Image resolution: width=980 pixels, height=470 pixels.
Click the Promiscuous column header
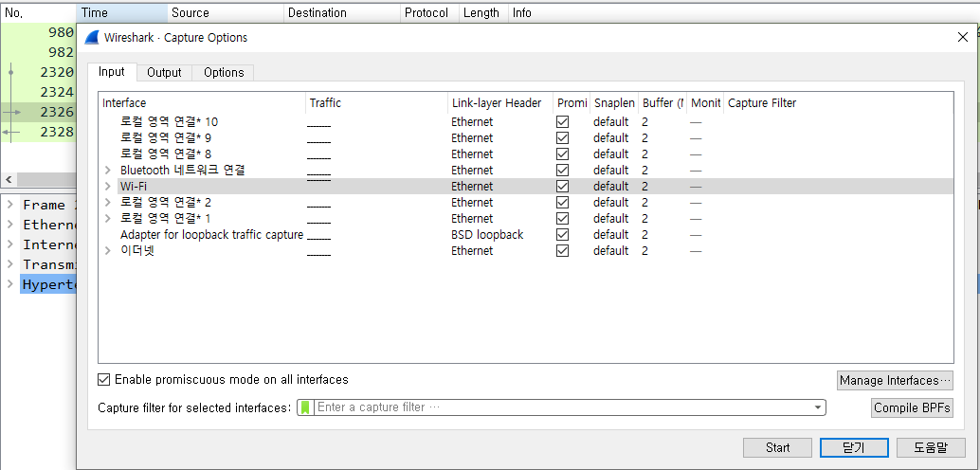[572, 103]
